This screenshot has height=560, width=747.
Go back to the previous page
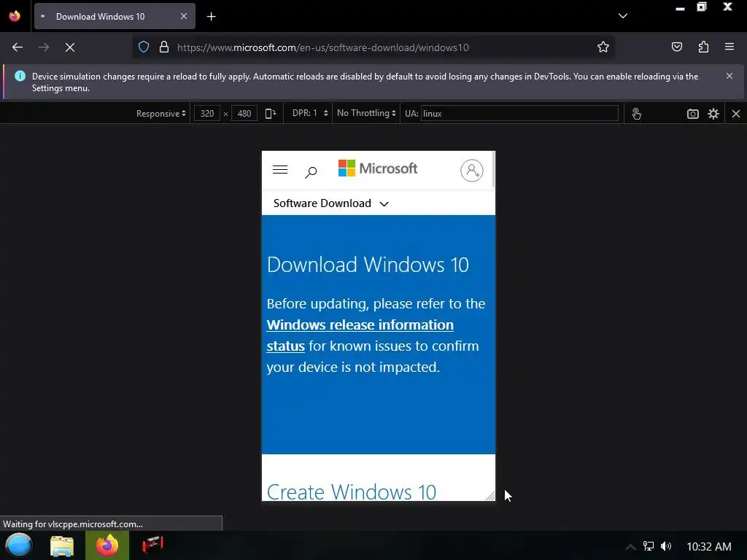[18, 47]
